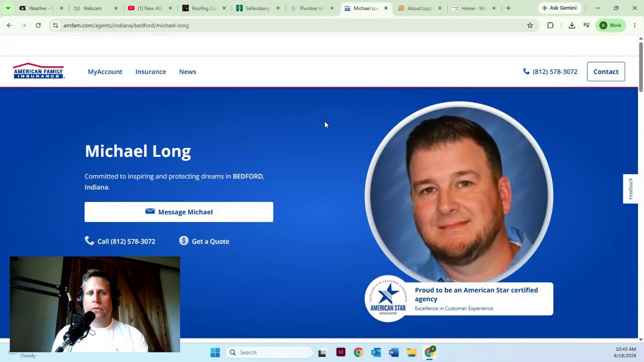Click the Contact button in header
This screenshot has height=362, width=644.
tap(606, 71)
